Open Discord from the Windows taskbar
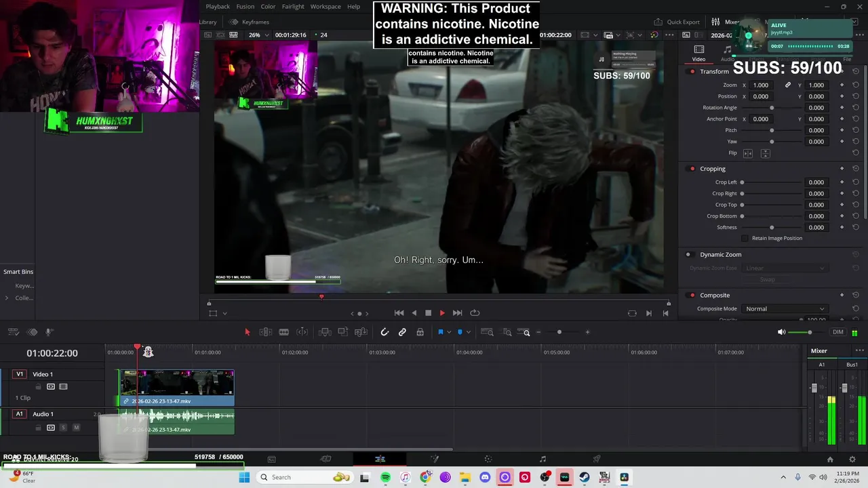868x488 pixels. [485, 477]
